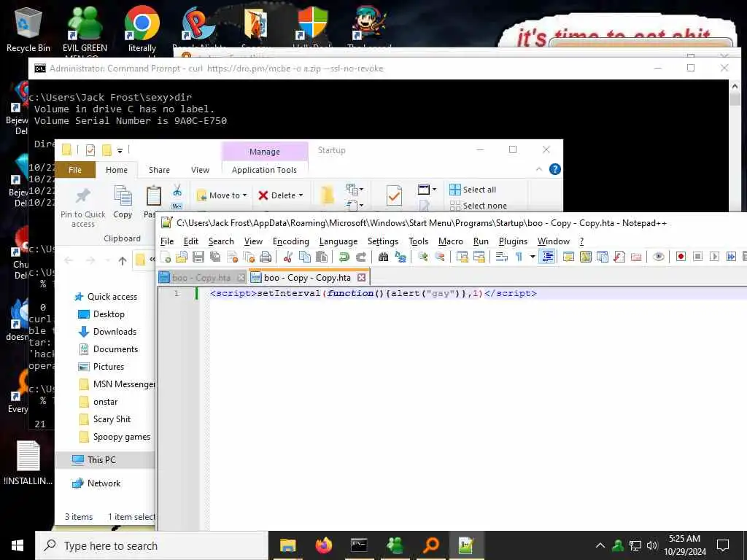
Task: Click the Redo arrow in Notepad++ toolbar
Action: 360,257
